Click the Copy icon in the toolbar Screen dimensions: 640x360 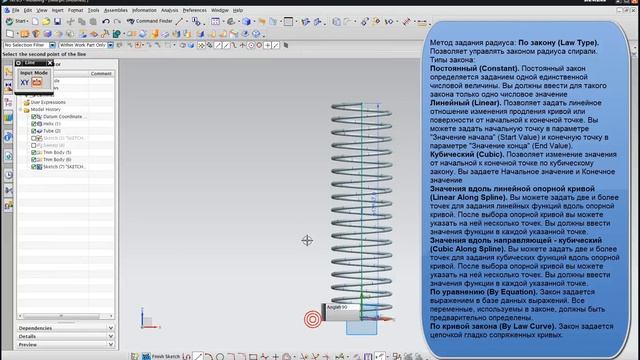pyautogui.click(x=82, y=21)
